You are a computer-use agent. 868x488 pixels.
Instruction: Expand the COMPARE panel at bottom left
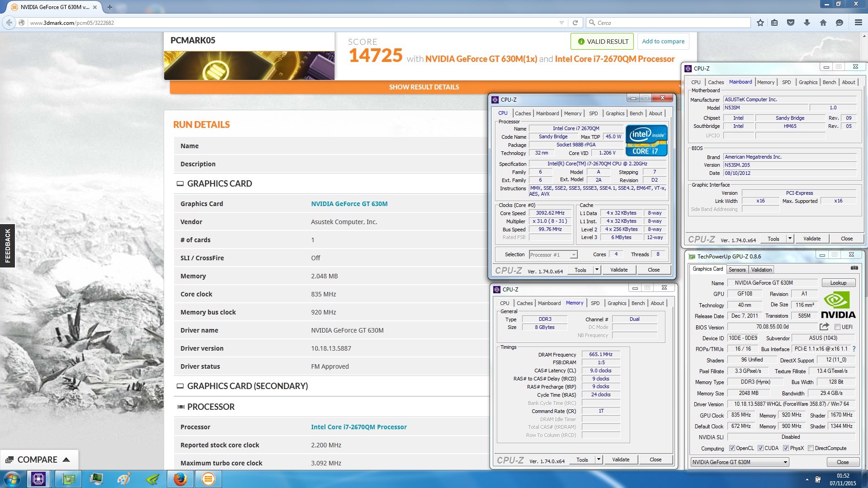(39, 460)
